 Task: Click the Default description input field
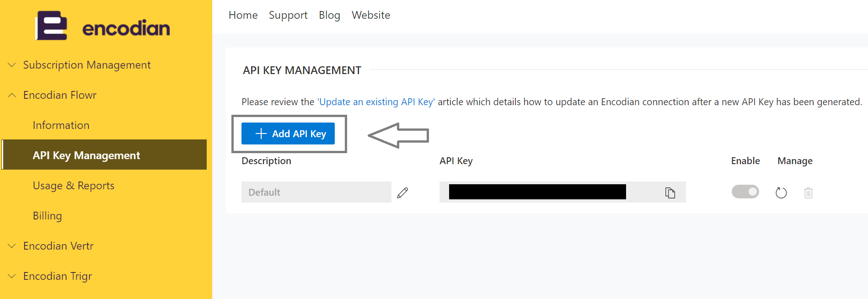coord(316,192)
